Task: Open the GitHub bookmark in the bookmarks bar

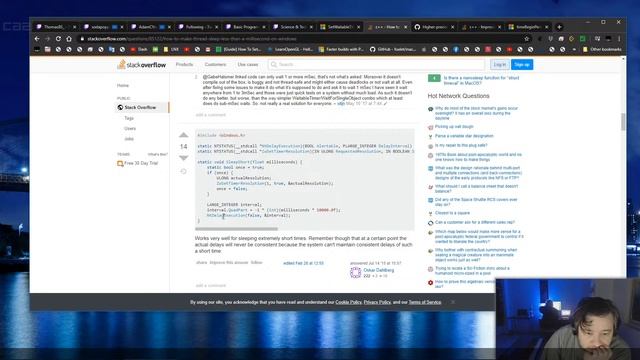Action: 393,49
